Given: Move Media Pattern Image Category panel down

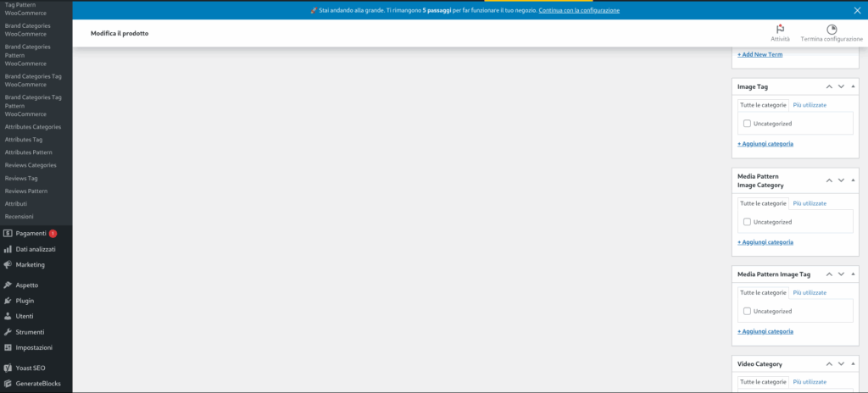Looking at the screenshot, I should (x=841, y=180).
